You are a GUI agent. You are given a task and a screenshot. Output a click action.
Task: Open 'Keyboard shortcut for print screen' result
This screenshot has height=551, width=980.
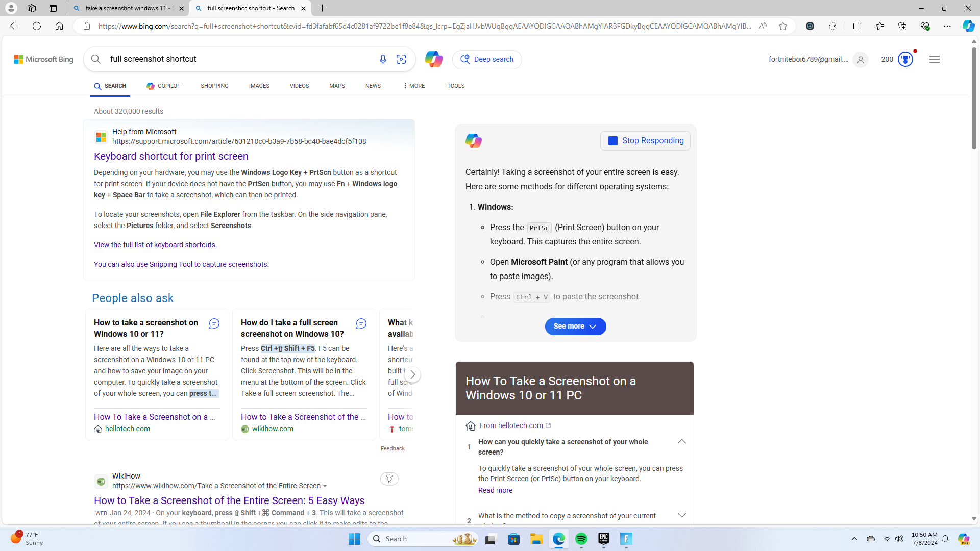171,156
